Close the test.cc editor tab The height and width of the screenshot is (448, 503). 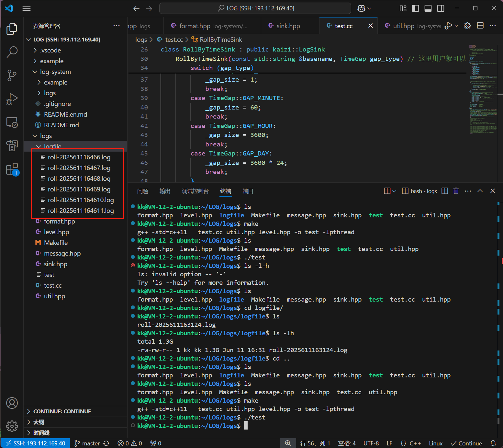tap(371, 26)
